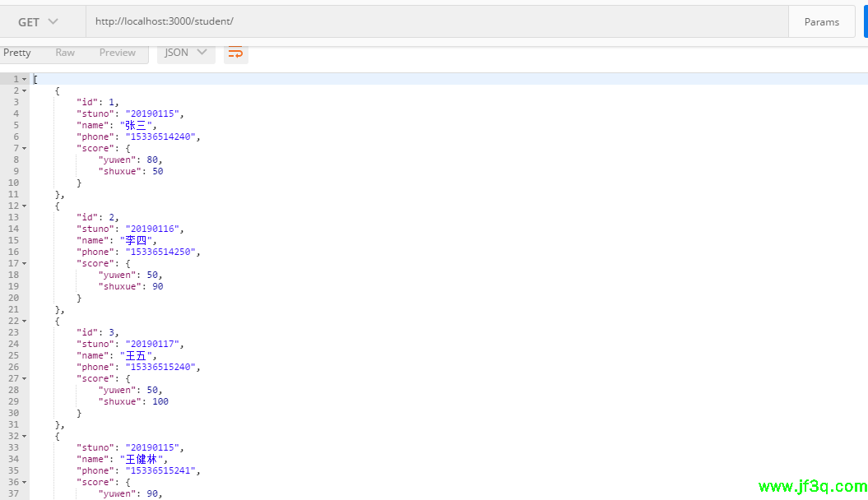Collapse second student object at line 12
Image resolution: width=868 pixels, height=500 pixels.
[x=25, y=206]
